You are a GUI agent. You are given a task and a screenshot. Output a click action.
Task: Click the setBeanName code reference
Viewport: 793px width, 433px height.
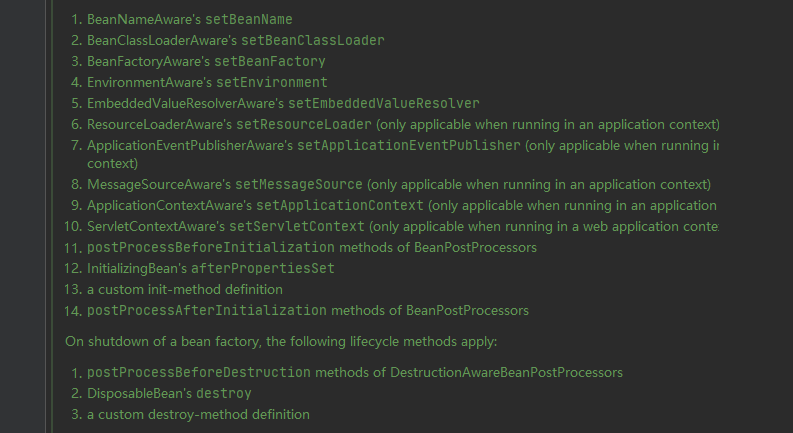tap(248, 19)
